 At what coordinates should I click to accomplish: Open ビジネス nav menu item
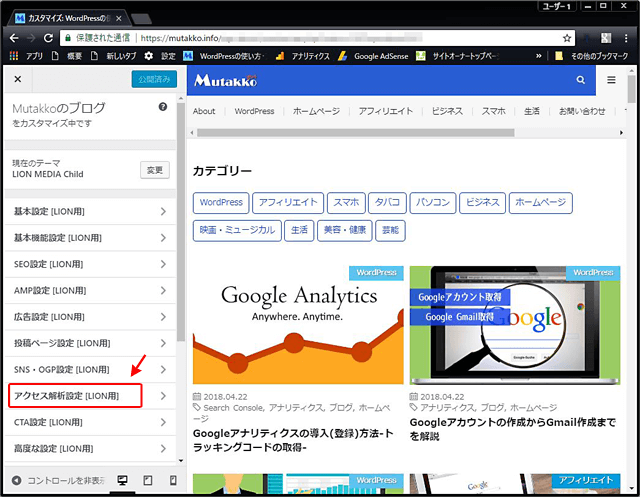[x=447, y=111]
